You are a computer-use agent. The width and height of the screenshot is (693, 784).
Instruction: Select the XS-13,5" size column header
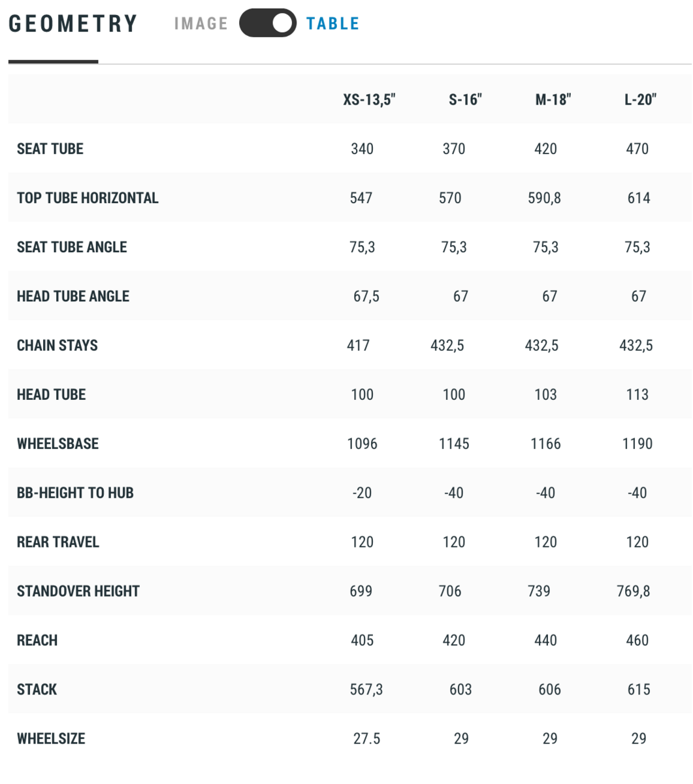point(370,100)
